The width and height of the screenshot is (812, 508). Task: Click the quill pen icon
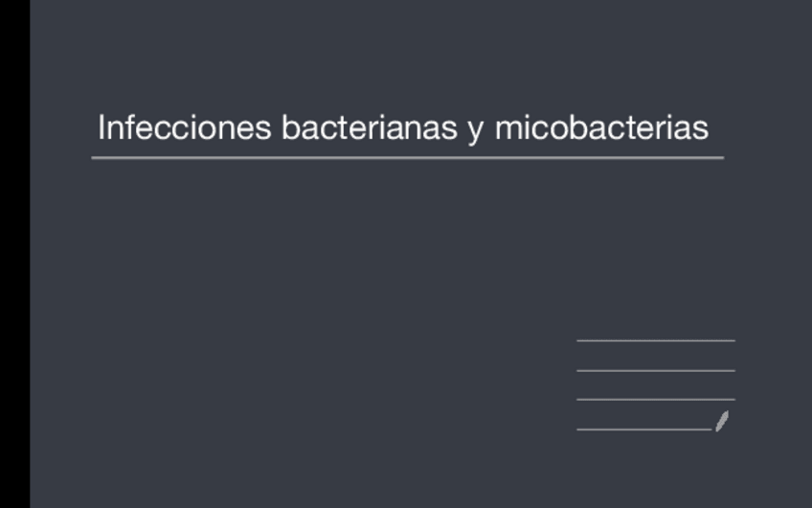pyautogui.click(x=722, y=420)
